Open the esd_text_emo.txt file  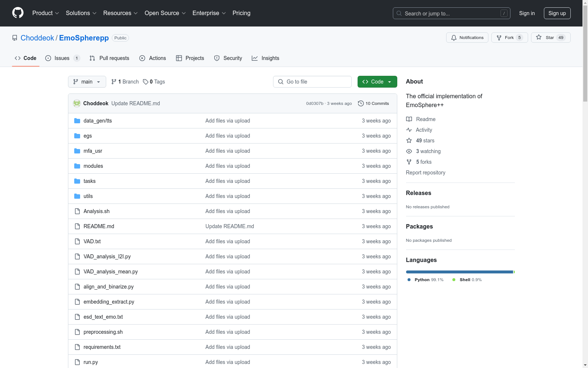pos(103,317)
